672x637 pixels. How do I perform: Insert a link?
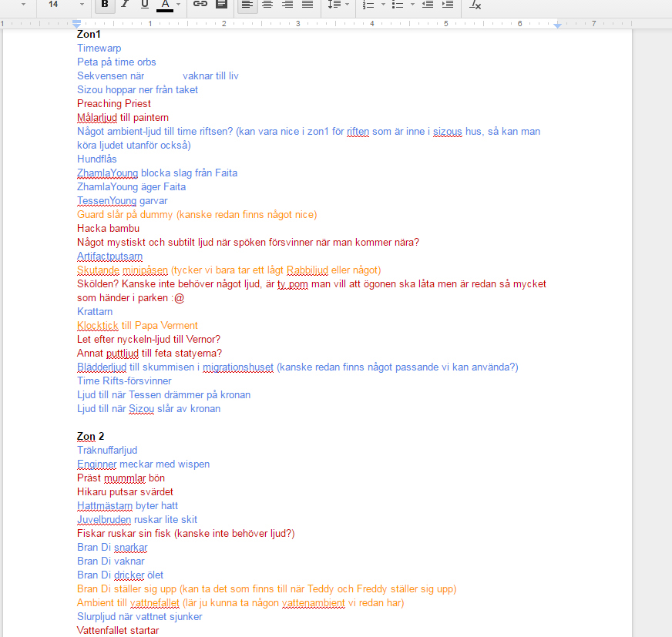[200, 5]
